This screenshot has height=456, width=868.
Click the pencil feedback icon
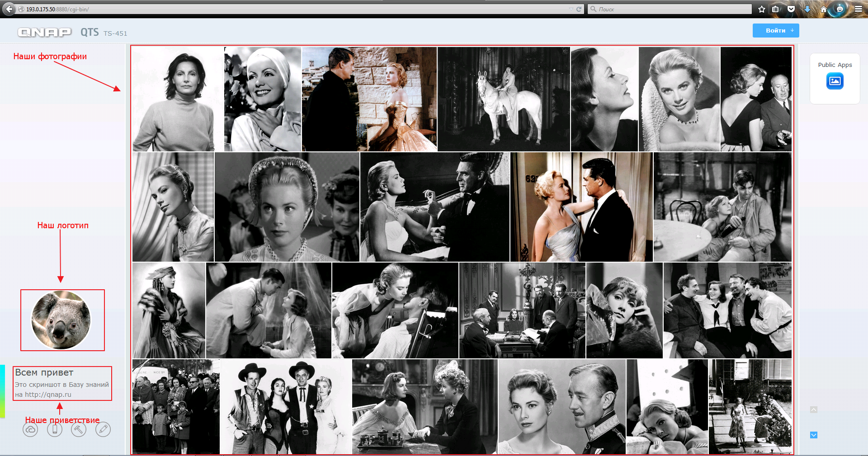[x=103, y=429]
